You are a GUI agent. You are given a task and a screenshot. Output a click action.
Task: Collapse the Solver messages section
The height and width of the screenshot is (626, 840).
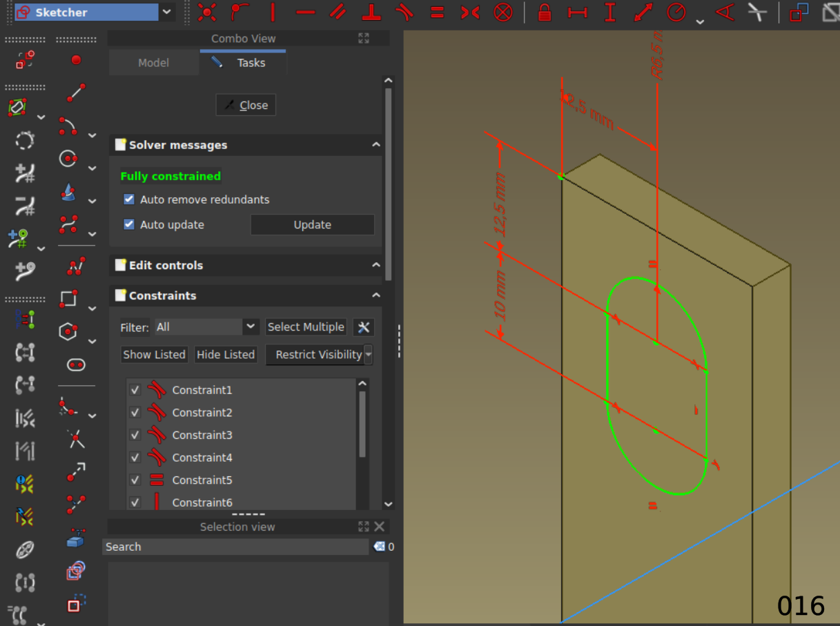pos(375,145)
